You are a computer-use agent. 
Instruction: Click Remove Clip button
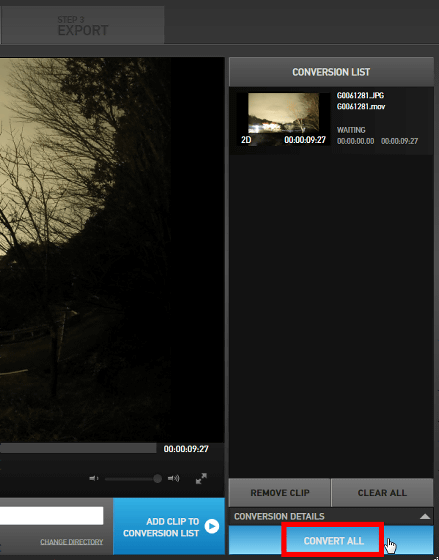tap(280, 493)
